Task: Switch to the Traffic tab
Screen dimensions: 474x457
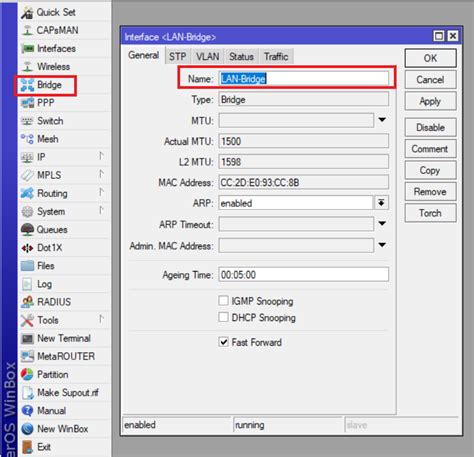Action: point(276,56)
